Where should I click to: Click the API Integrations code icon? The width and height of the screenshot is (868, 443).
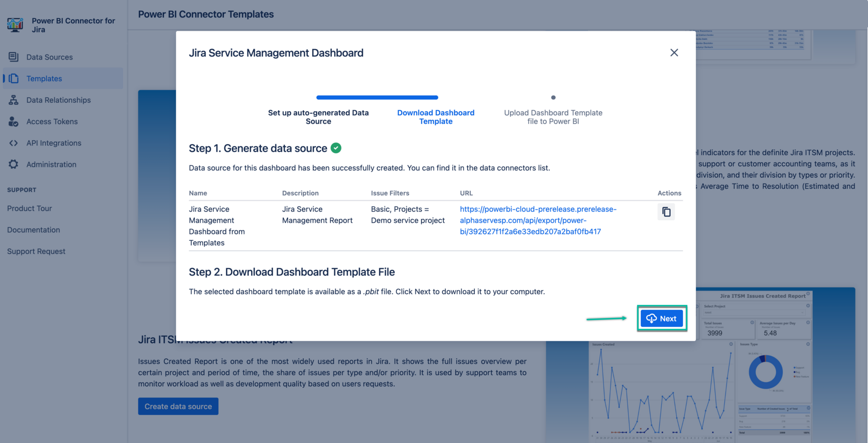pyautogui.click(x=13, y=143)
